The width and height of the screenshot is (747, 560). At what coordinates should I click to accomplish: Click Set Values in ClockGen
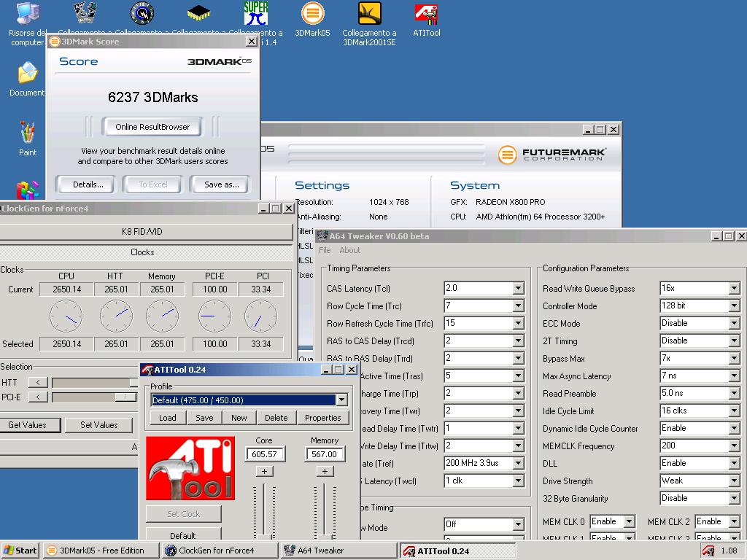(x=99, y=425)
